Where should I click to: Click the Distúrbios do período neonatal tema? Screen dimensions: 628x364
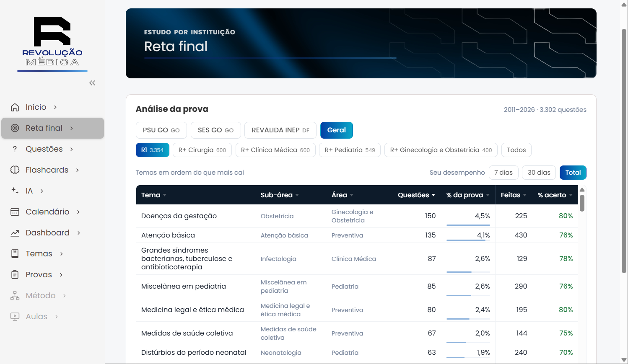[194, 353]
